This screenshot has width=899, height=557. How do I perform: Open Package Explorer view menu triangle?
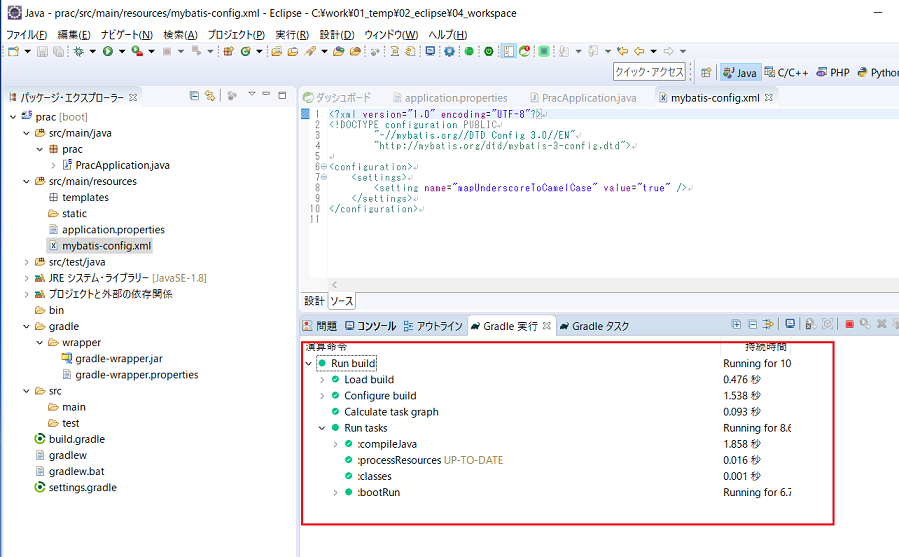pos(251,94)
